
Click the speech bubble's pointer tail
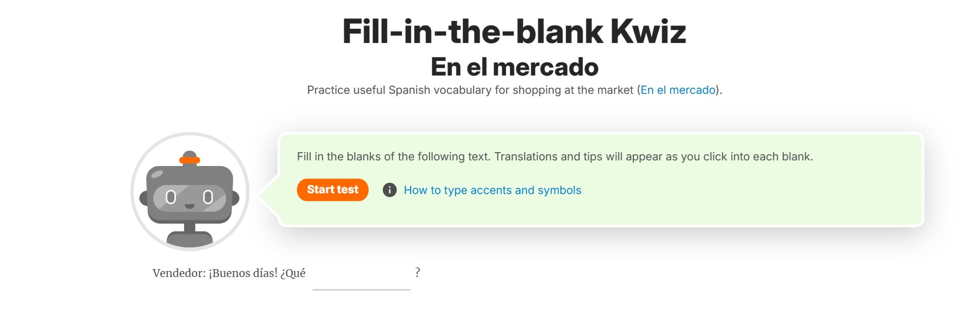point(269,195)
